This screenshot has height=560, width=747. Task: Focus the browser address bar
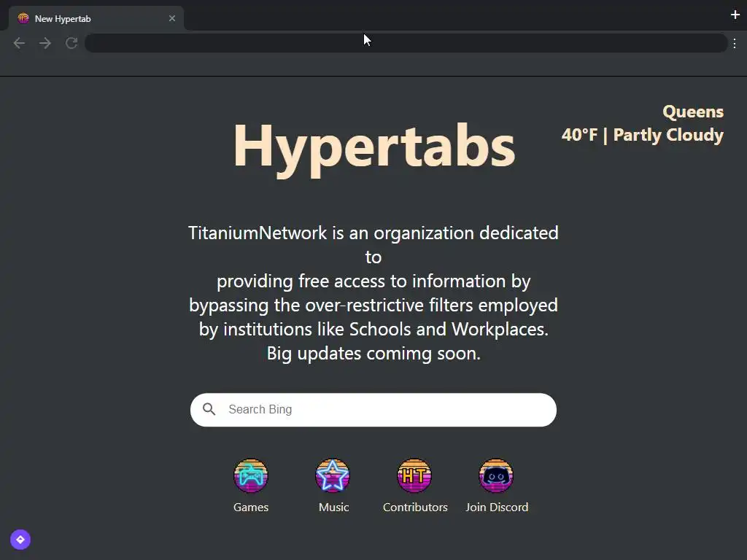(406, 43)
